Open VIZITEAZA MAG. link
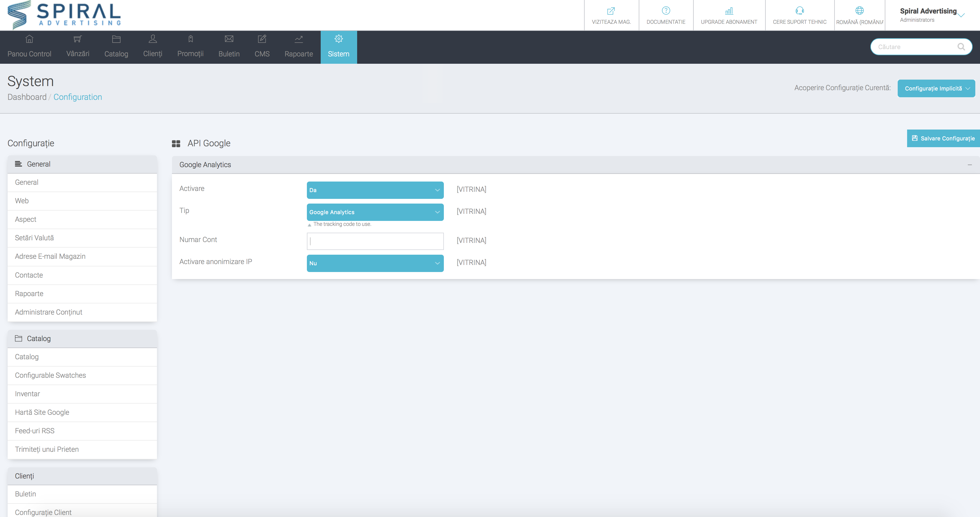Image resolution: width=980 pixels, height=517 pixels. pyautogui.click(x=611, y=15)
